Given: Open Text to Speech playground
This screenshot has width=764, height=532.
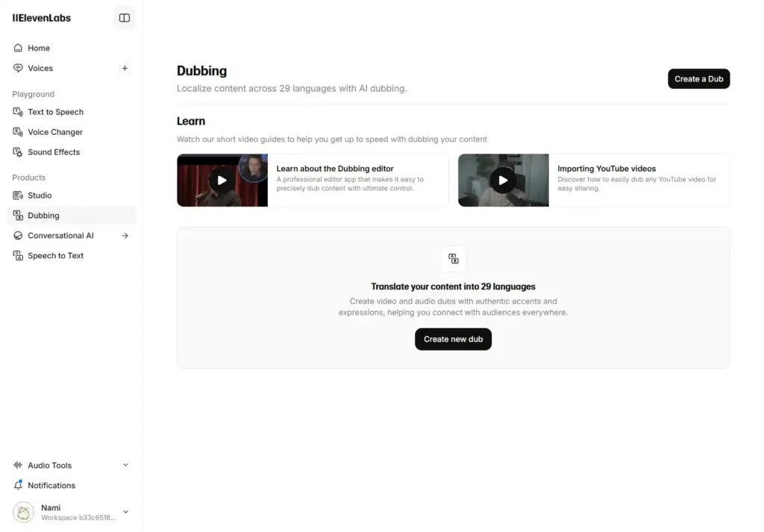Looking at the screenshot, I should click(55, 112).
